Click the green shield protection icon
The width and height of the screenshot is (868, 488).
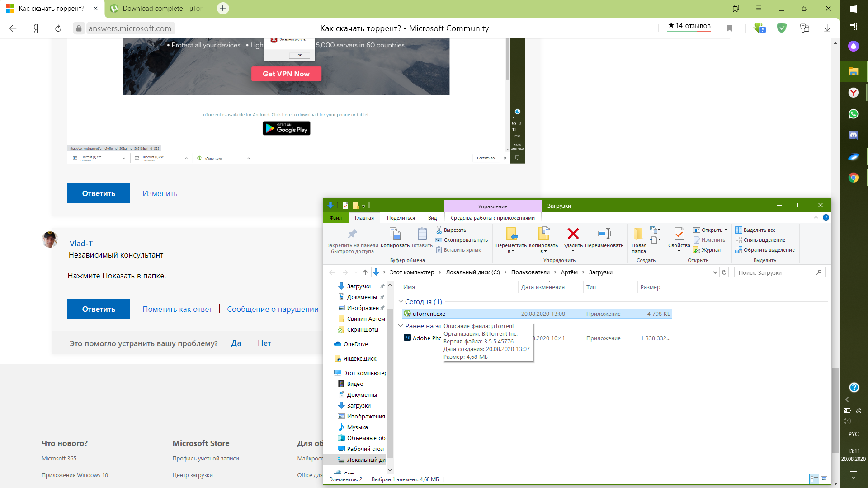point(782,28)
